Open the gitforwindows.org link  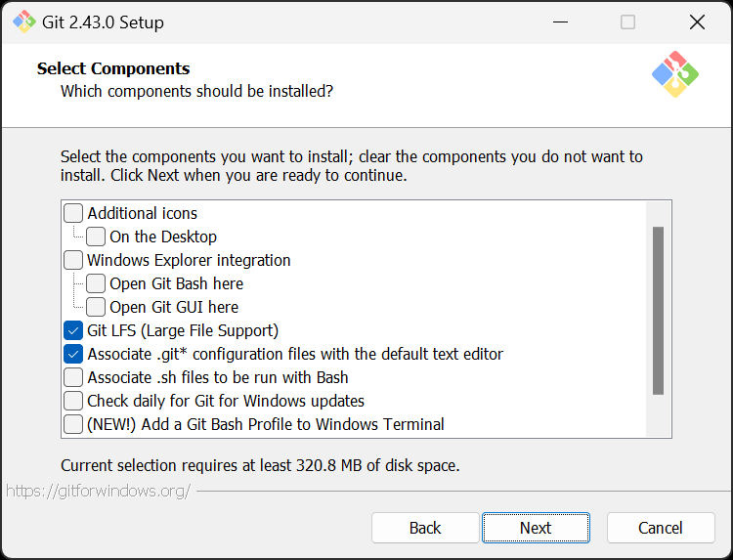pyautogui.click(x=98, y=491)
